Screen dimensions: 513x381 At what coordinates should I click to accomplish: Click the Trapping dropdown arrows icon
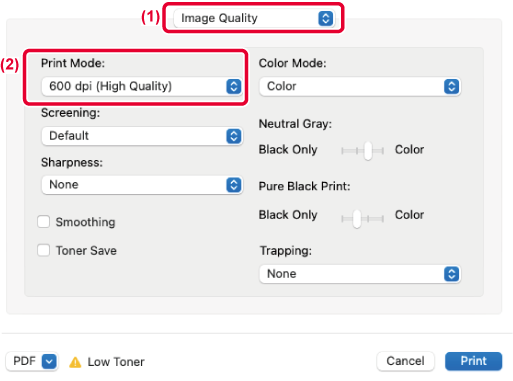click(452, 274)
